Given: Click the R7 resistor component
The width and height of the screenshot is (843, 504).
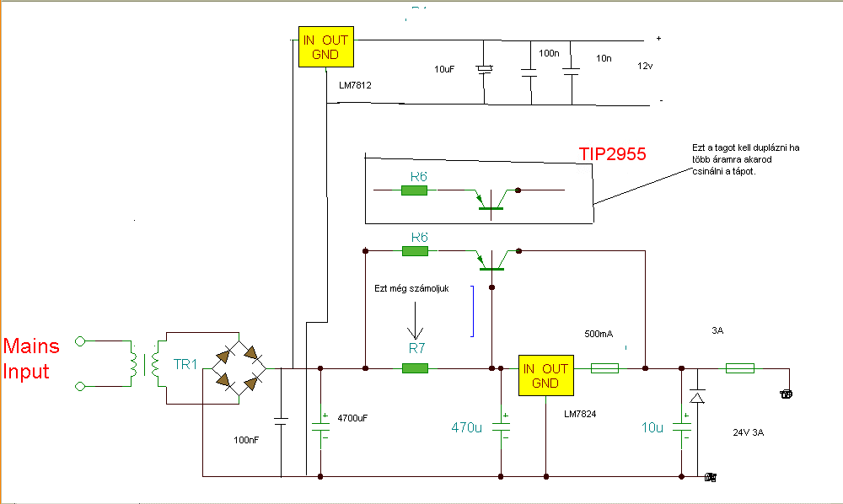Looking at the screenshot, I should [415, 368].
